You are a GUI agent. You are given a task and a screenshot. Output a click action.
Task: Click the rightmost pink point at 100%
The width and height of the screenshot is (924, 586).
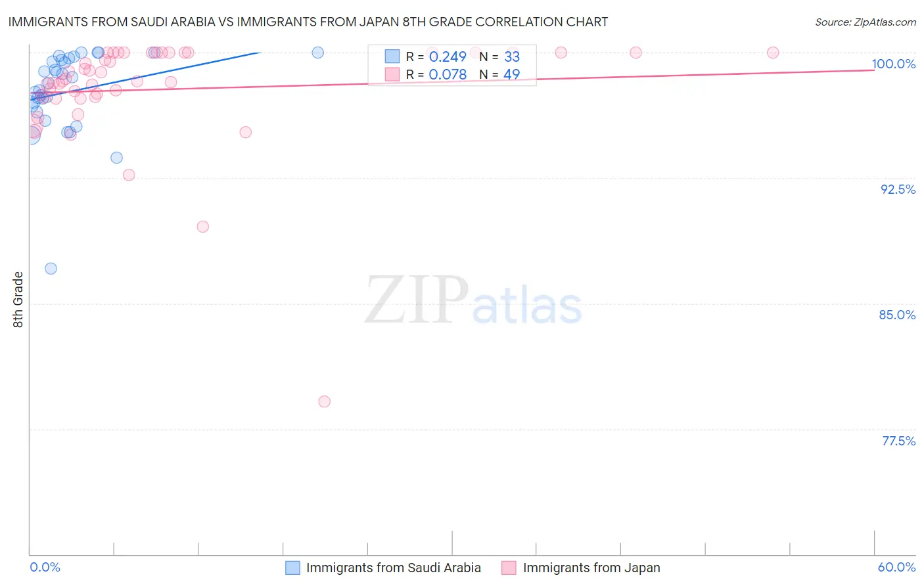coord(773,53)
